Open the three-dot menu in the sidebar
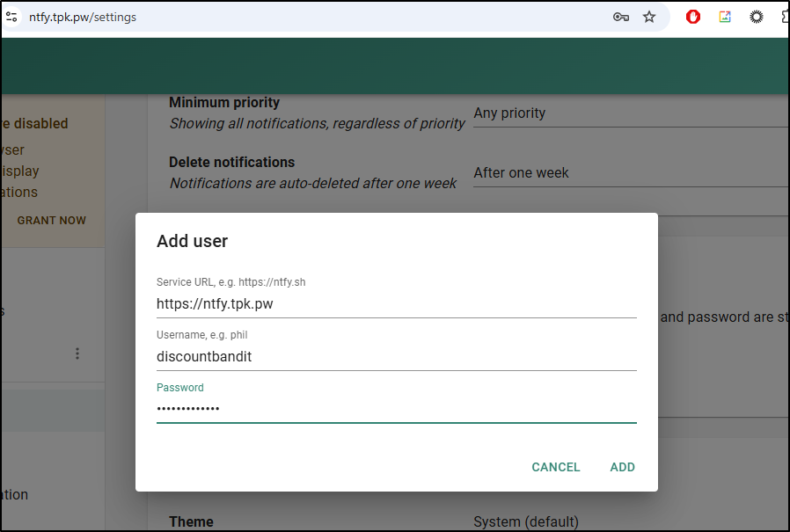790x532 pixels. [x=77, y=353]
